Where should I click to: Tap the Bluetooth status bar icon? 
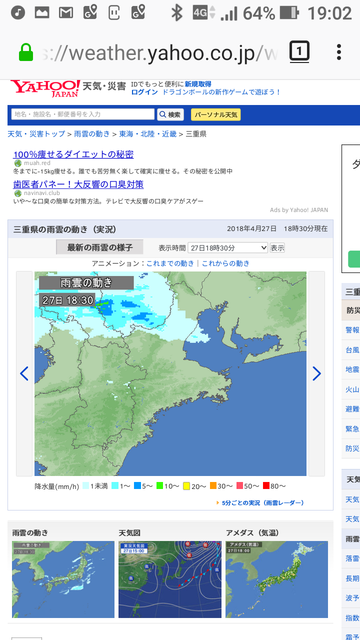coord(177,13)
